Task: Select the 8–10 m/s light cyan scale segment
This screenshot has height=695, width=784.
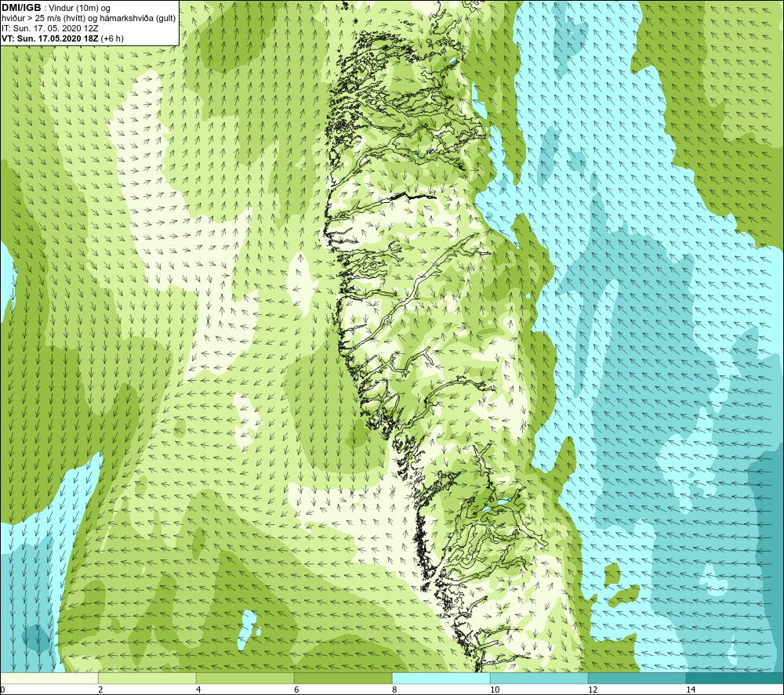Action: click(x=441, y=678)
